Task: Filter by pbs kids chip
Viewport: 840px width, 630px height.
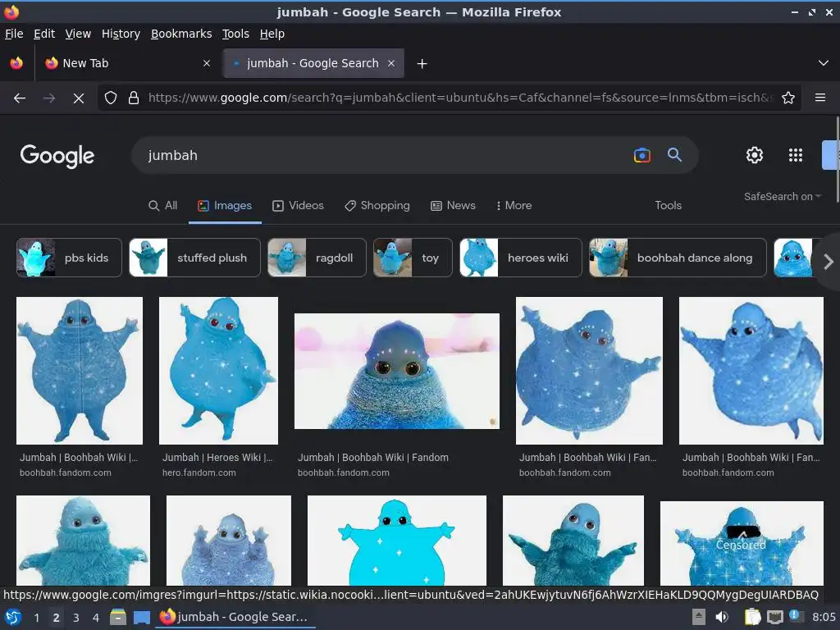Action: click(69, 258)
